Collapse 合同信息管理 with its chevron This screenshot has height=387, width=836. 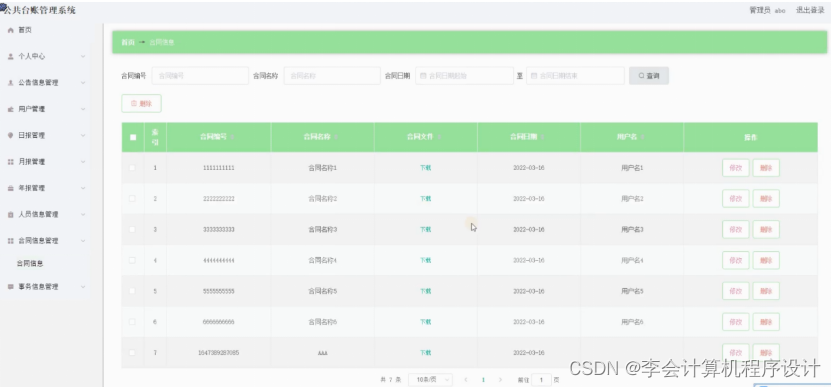click(83, 241)
